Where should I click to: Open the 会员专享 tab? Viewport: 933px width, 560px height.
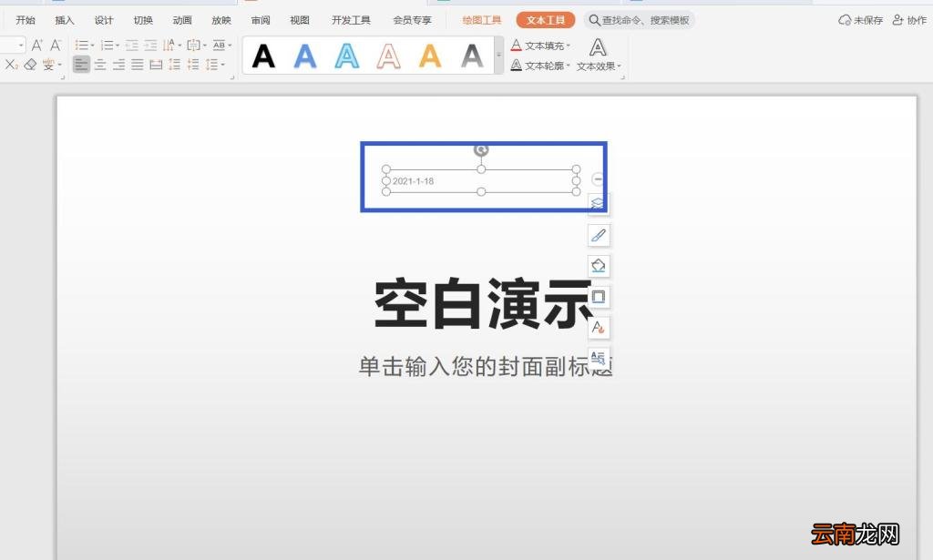(x=413, y=20)
